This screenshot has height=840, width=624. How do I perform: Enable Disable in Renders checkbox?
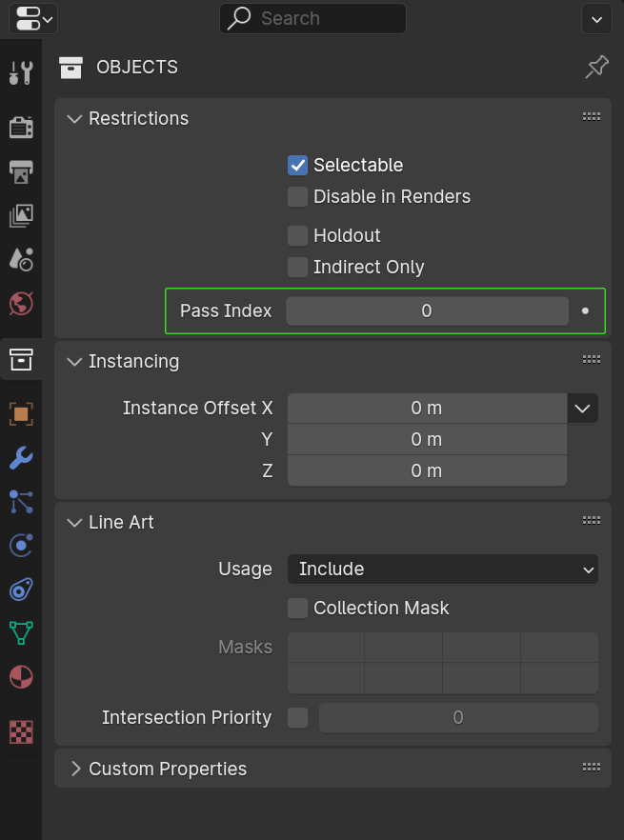[297, 196]
